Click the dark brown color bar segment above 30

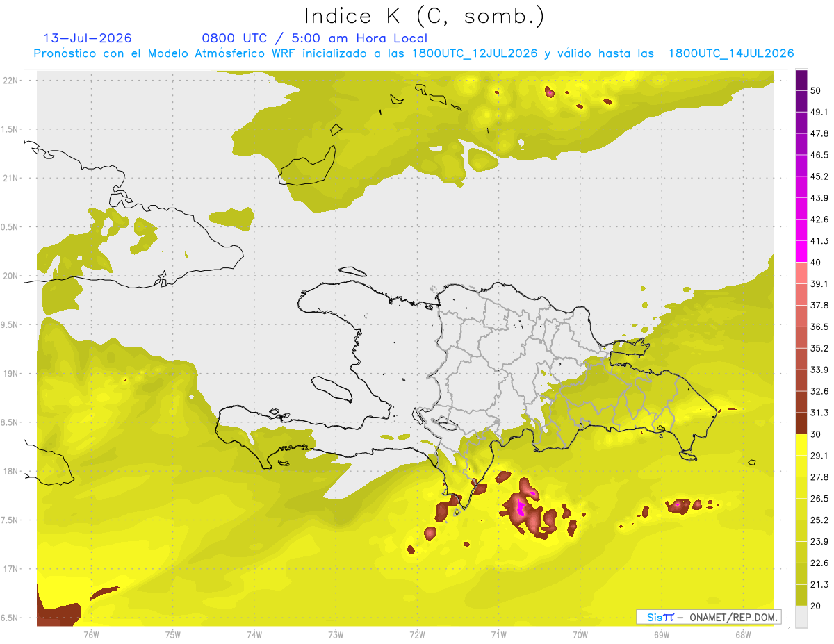pos(801,423)
